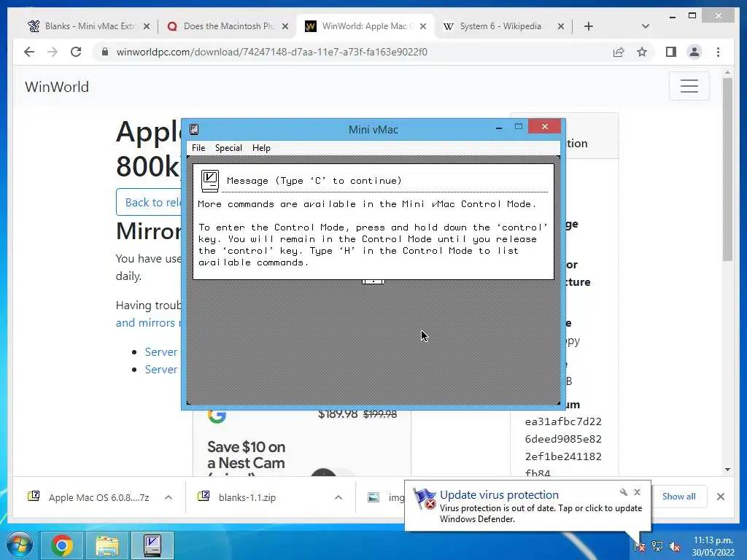Open Windows Start menu
This screenshot has width=747, height=560.
(x=20, y=545)
